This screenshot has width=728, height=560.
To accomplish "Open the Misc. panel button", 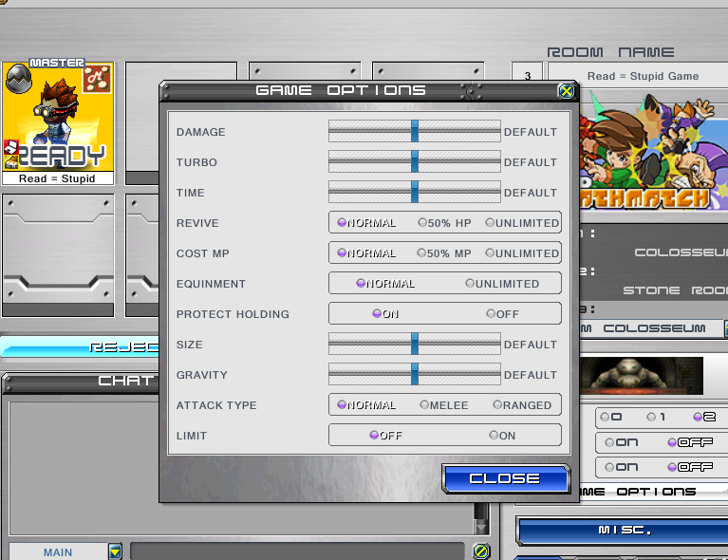I will (622, 531).
